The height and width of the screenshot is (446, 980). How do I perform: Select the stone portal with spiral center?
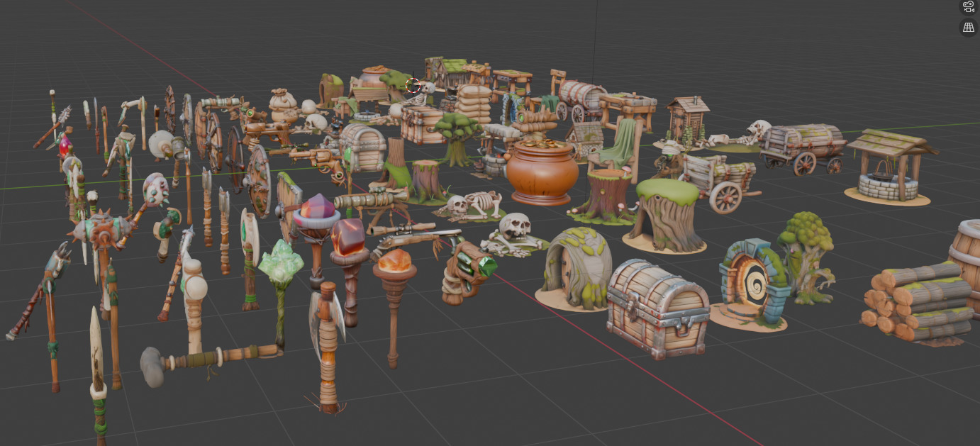753,284
